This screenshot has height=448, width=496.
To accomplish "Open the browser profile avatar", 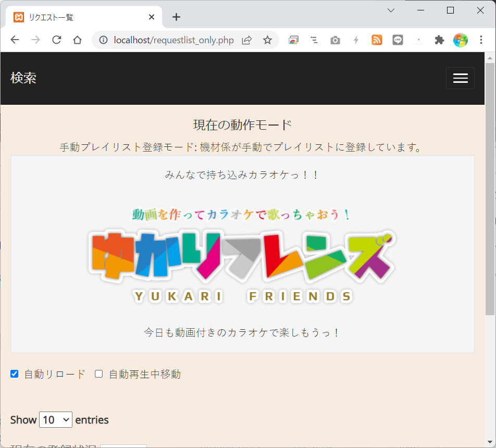I will point(460,40).
